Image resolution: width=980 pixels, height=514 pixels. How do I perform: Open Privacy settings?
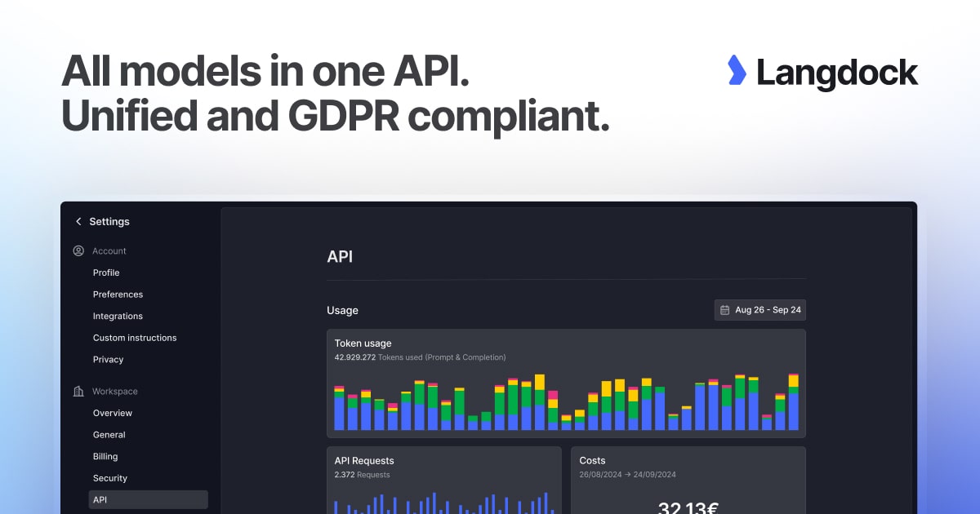(108, 359)
